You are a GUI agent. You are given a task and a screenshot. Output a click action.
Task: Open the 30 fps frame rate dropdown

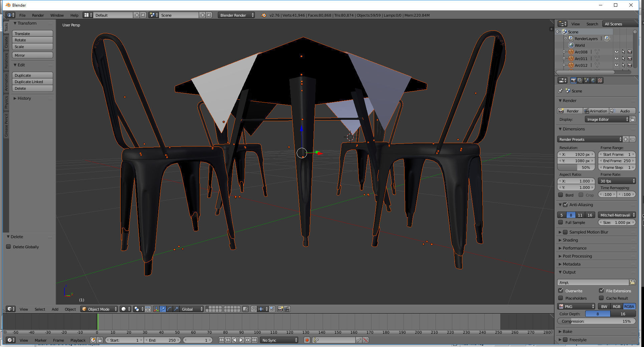617,181
